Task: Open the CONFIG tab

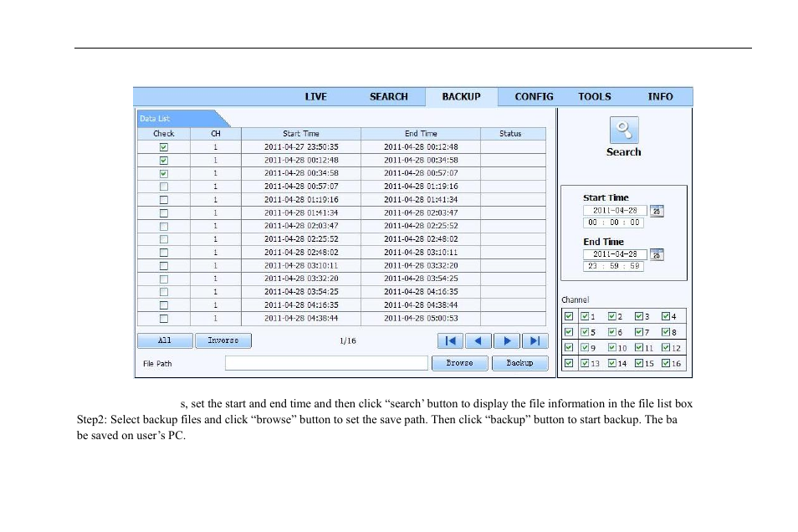Action: 534,97
